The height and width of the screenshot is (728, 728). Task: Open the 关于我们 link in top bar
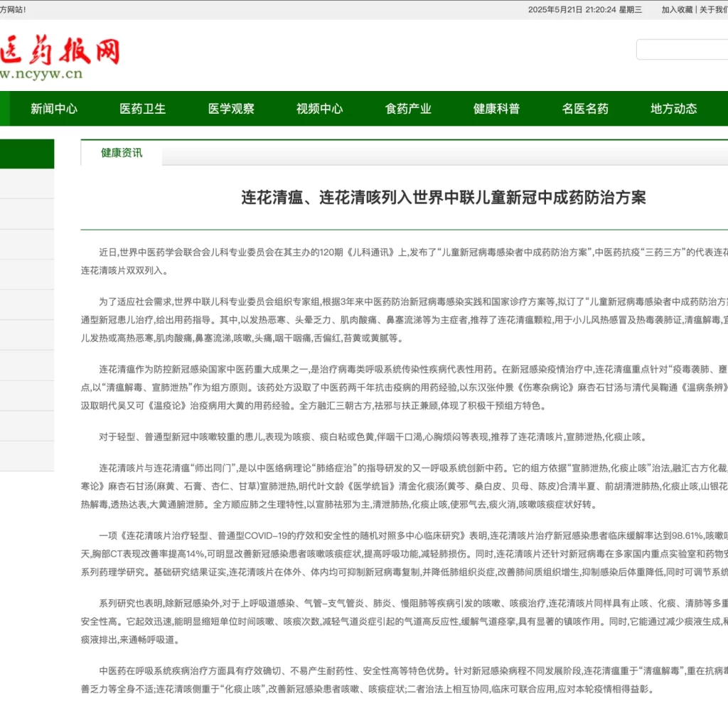713,10
